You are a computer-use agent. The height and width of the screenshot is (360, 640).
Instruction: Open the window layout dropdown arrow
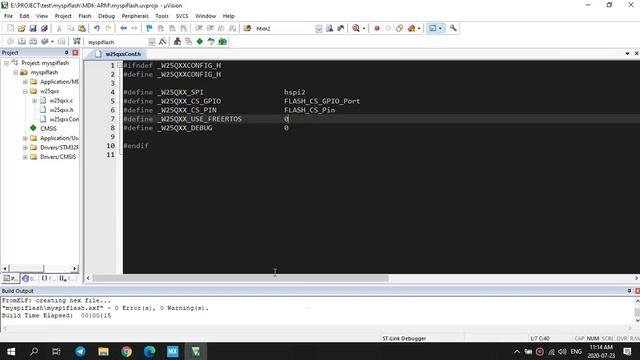(x=440, y=29)
